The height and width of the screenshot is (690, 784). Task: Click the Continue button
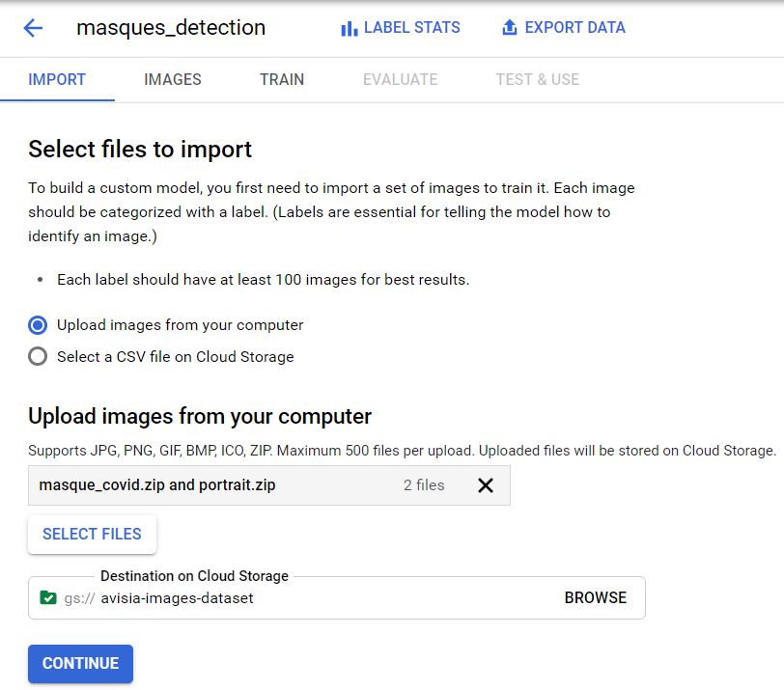80,663
